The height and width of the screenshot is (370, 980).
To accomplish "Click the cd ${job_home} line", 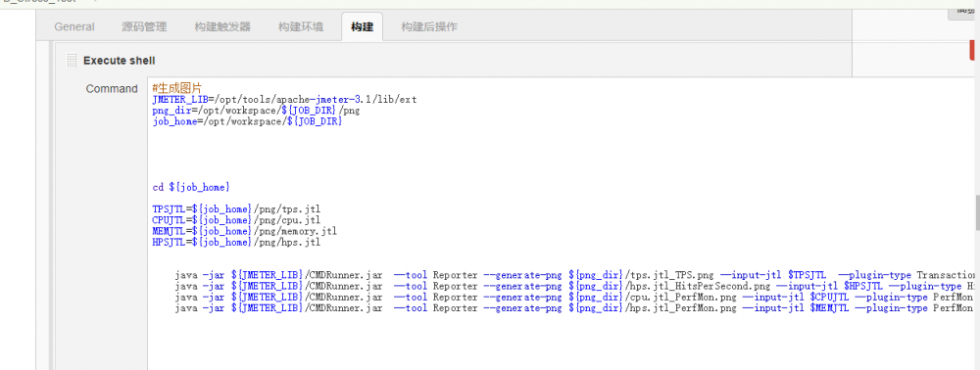I will pos(191,187).
